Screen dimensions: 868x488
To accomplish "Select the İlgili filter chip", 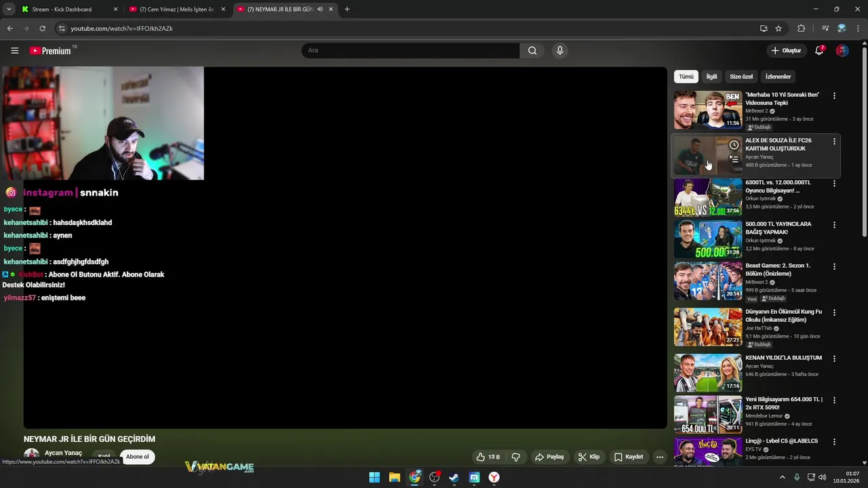I will coord(711,77).
